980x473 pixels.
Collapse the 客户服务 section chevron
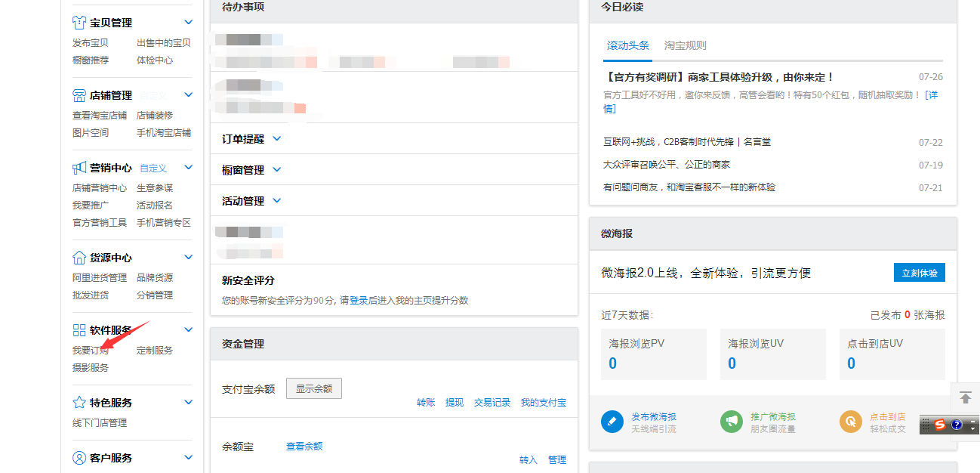point(189,458)
